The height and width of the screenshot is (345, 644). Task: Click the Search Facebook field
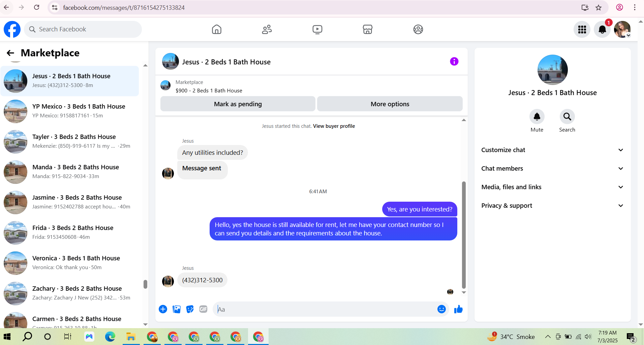click(x=83, y=29)
